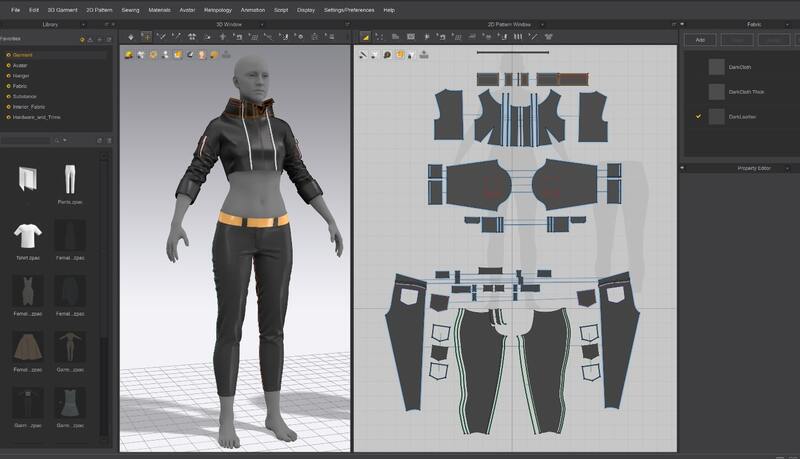This screenshot has height=459, width=800.
Task: Click the last icon in 2D Pattern toolbar
Action: [548, 36]
